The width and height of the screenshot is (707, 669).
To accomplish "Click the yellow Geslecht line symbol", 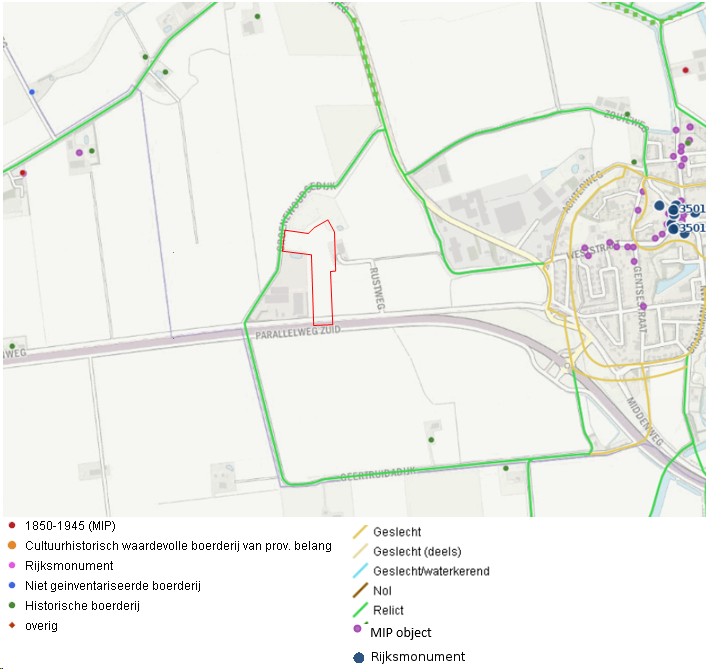I will [360, 532].
